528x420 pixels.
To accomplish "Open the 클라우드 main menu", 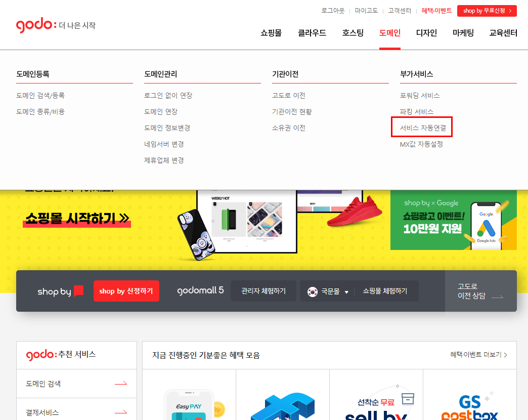I will click(x=312, y=33).
